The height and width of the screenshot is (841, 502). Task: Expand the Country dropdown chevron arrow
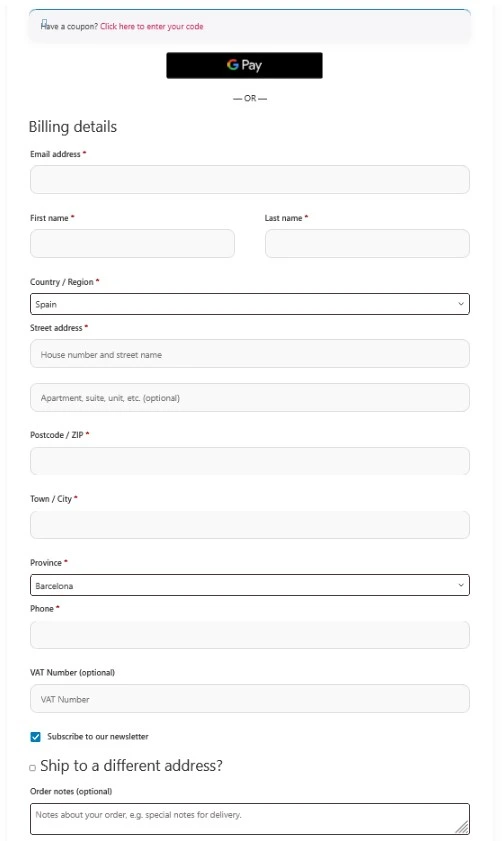pyautogui.click(x=461, y=304)
